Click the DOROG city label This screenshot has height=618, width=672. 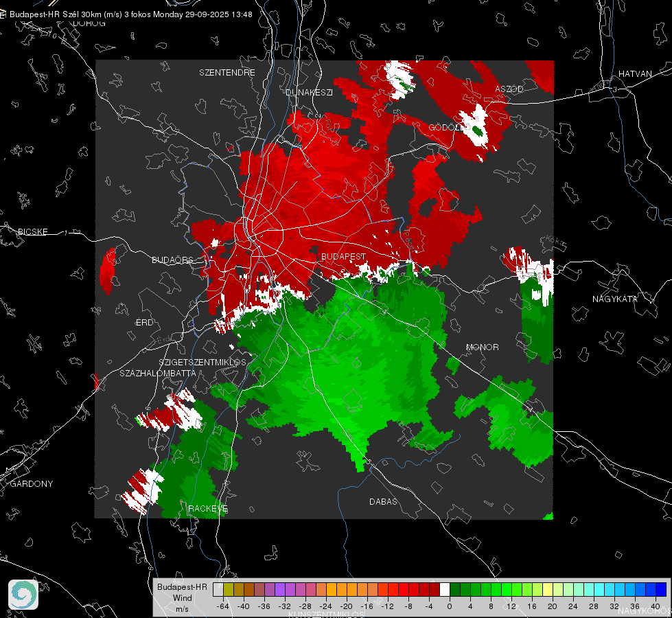coord(89,23)
